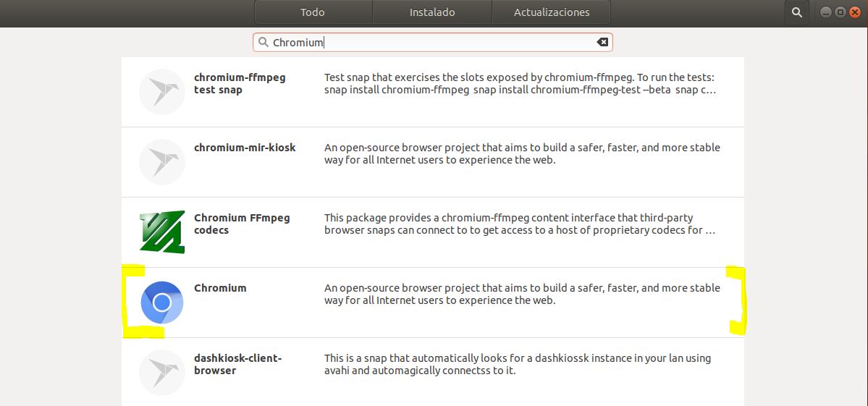The height and width of the screenshot is (406, 868).
Task: Clear the Chromium search text
Action: click(x=602, y=42)
